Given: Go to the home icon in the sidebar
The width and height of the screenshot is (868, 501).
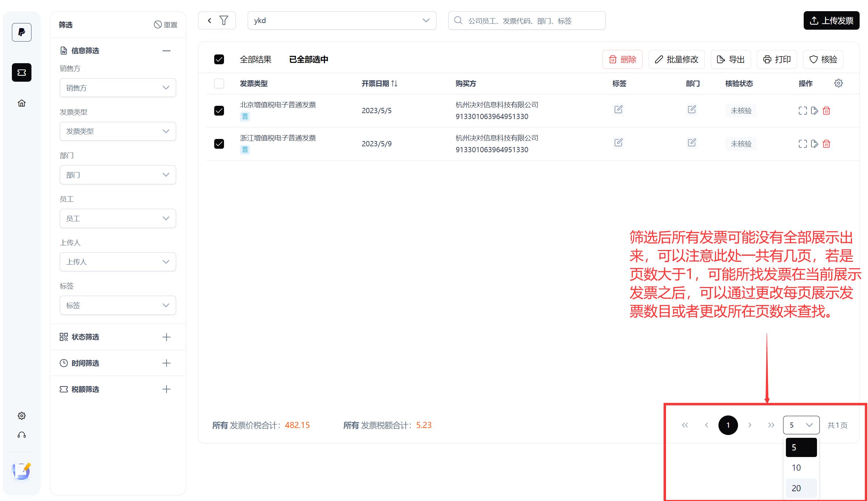Looking at the screenshot, I should [x=22, y=103].
